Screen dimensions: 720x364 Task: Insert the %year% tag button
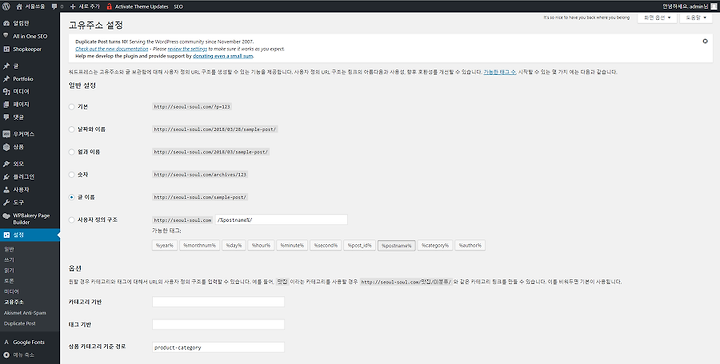(165, 246)
